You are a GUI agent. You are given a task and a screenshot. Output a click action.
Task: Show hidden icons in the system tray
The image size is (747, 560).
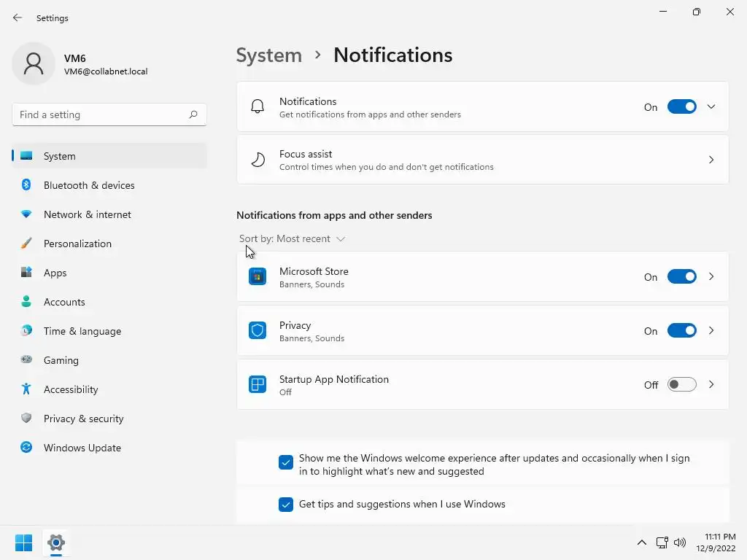642,542
